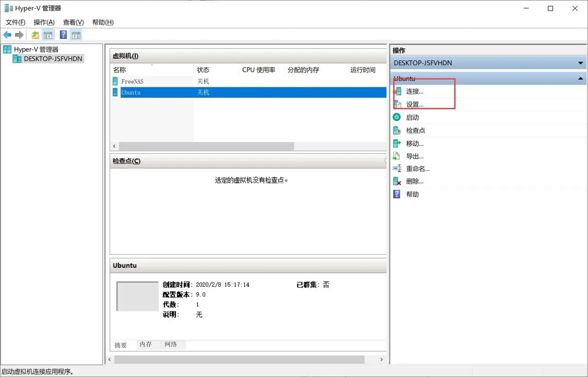Collapse the DESKTOP-JSFVHDN actions section arrow

pos(581,63)
